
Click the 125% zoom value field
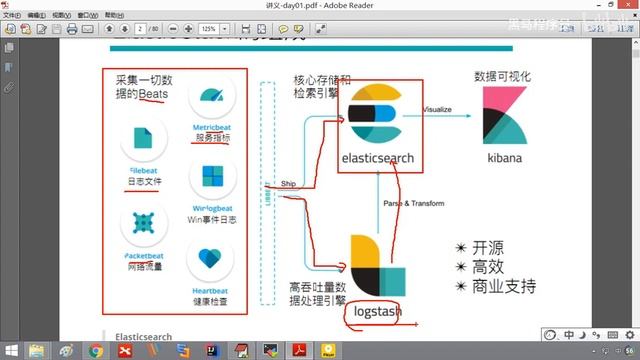(209, 29)
